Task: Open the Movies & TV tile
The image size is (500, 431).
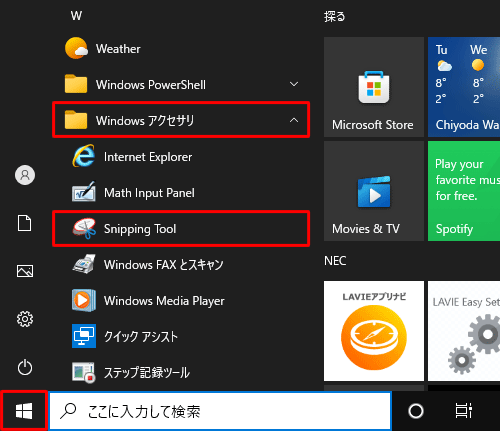Action: pos(374,191)
